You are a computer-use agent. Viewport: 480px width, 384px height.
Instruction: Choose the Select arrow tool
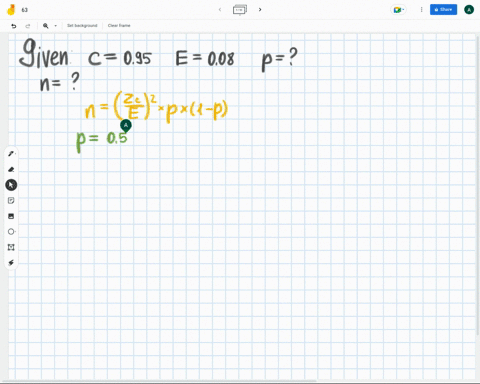coord(11,185)
